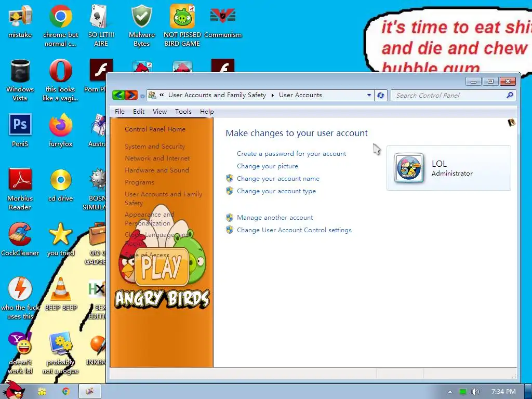Open the taskbar folder explorer icon
The image size is (532, 399).
coord(42,392)
